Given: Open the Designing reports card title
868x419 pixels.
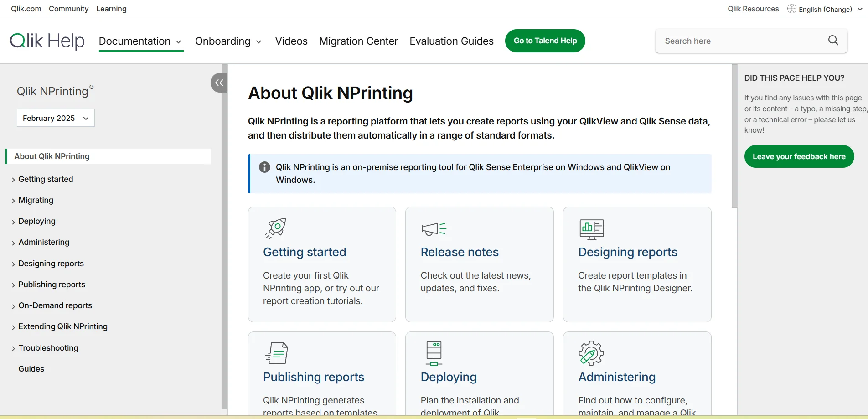Looking at the screenshot, I should pyautogui.click(x=628, y=252).
